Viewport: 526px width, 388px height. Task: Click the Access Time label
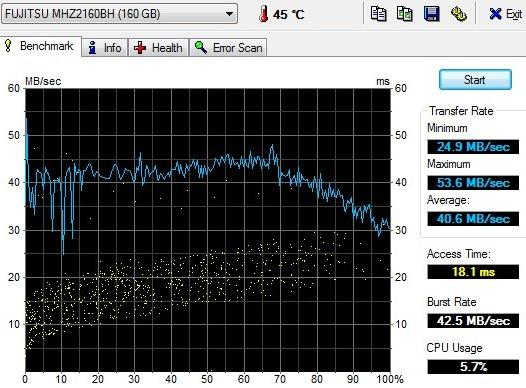tap(459, 254)
